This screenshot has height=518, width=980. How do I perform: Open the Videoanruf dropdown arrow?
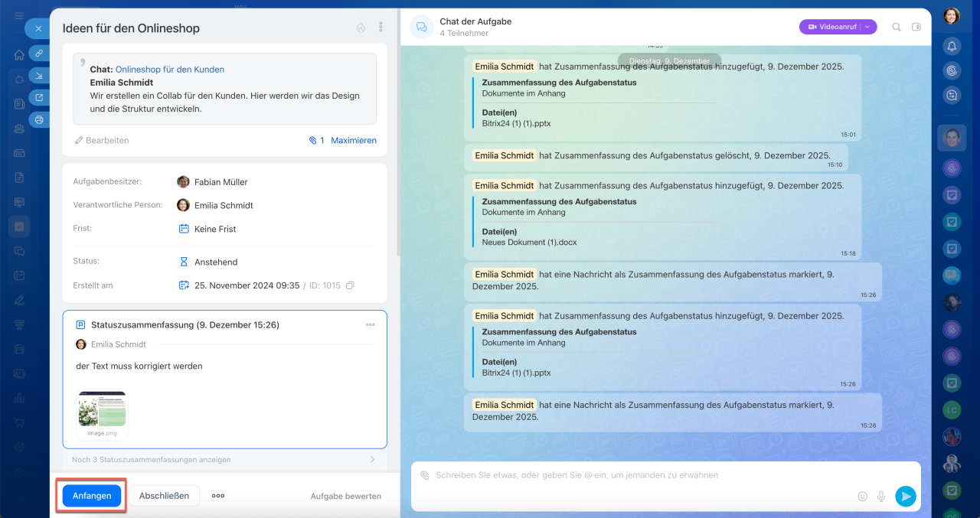(x=868, y=27)
